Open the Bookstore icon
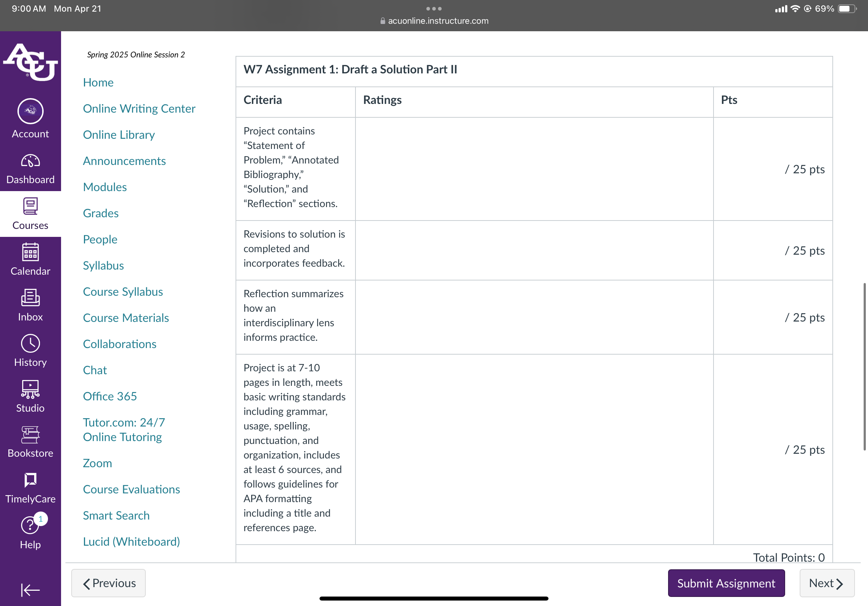The width and height of the screenshot is (868, 606). point(30,435)
